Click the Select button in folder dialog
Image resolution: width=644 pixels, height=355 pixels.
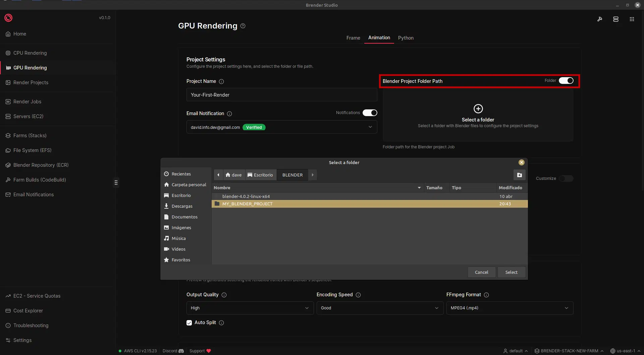pyautogui.click(x=511, y=272)
